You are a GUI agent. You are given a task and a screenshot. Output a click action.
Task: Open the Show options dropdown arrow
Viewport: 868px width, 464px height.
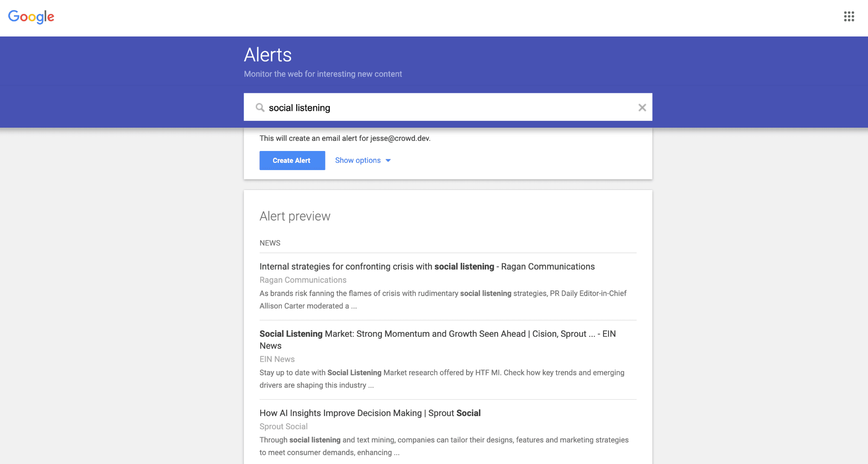click(388, 160)
